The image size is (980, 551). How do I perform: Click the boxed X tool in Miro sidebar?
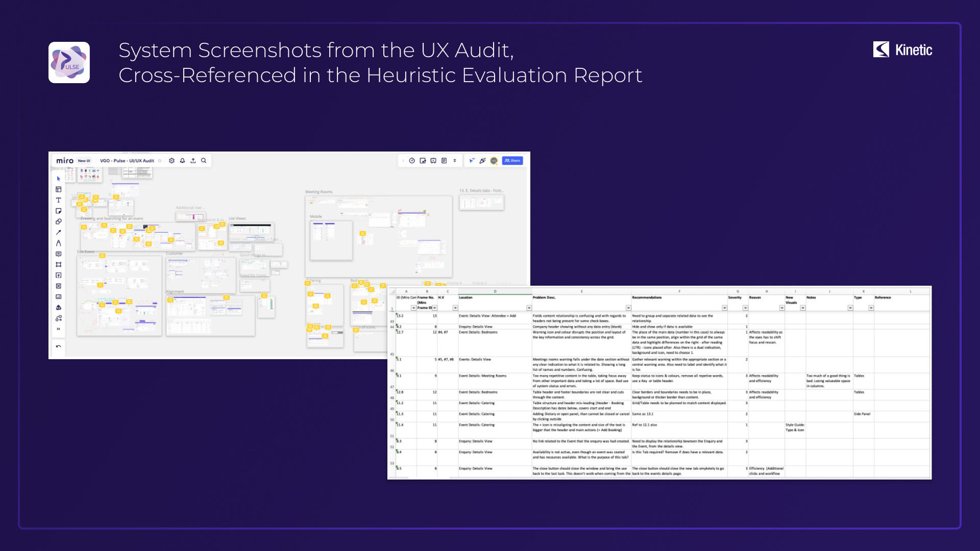click(59, 286)
